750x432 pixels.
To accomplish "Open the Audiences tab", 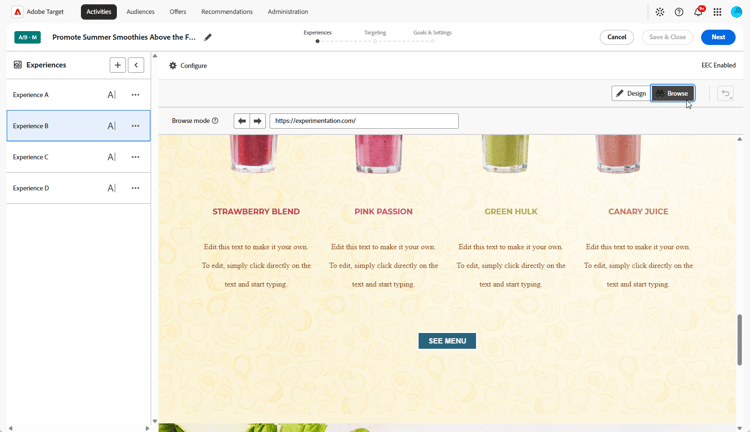I will [140, 11].
